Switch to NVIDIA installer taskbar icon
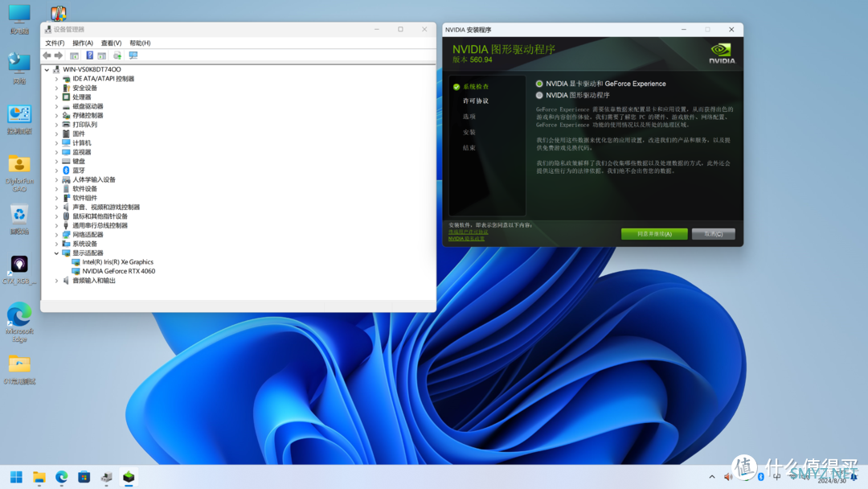This screenshot has height=489, width=868. [x=129, y=477]
